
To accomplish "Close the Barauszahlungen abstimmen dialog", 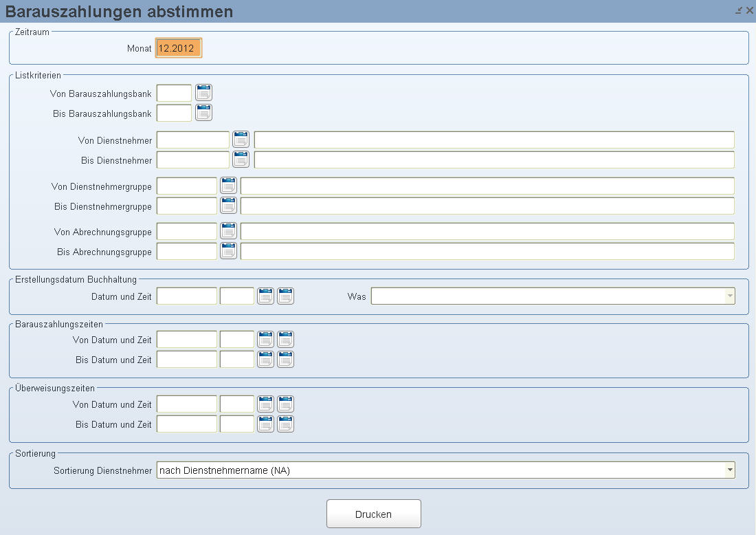I will [x=750, y=10].
